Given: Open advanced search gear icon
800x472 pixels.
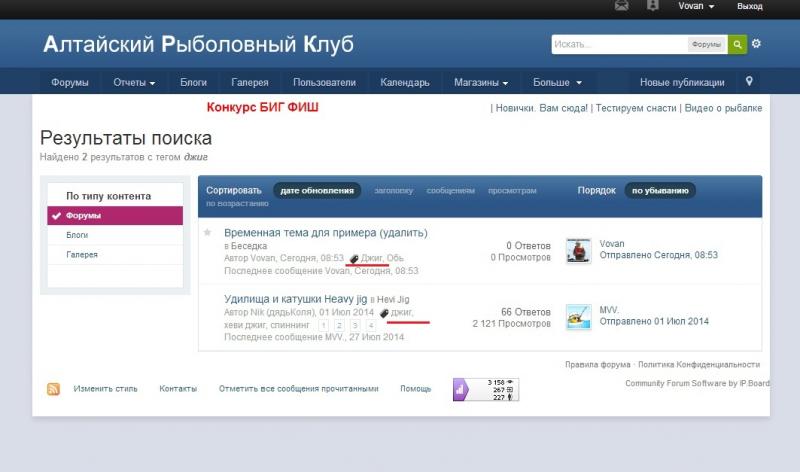Looking at the screenshot, I should point(757,44).
